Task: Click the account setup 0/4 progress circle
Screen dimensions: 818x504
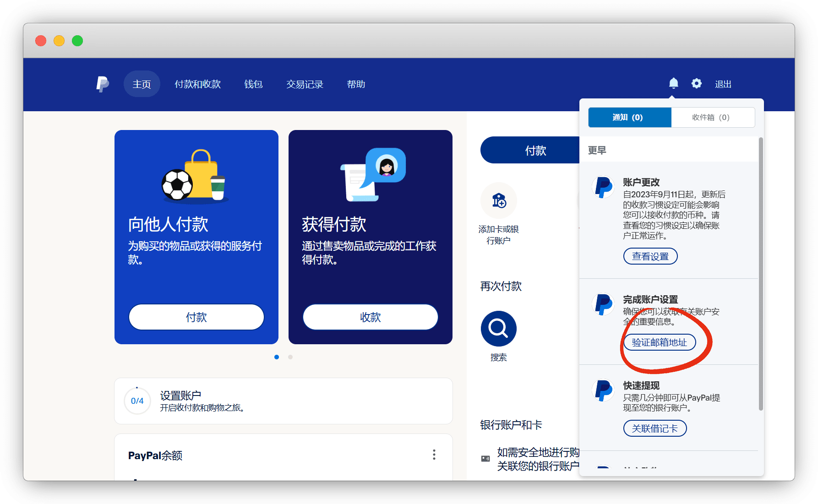Action: click(x=137, y=401)
